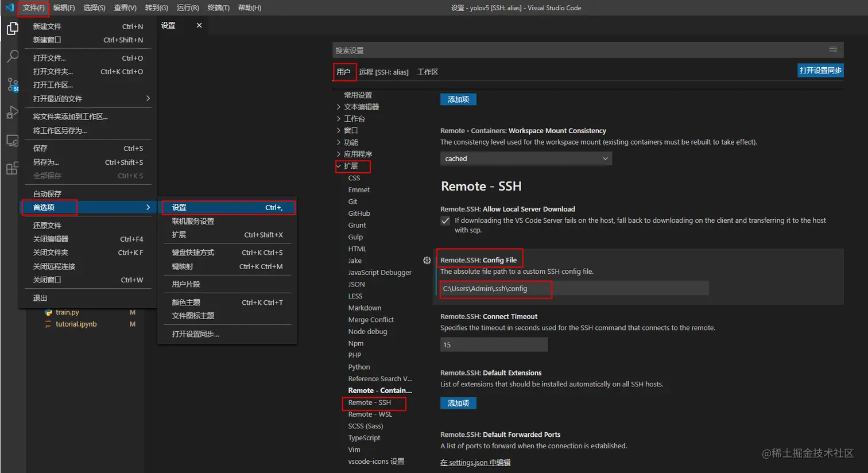Select 设置 in preferences submenu
Viewport: 868px width, 473px height.
click(x=227, y=207)
